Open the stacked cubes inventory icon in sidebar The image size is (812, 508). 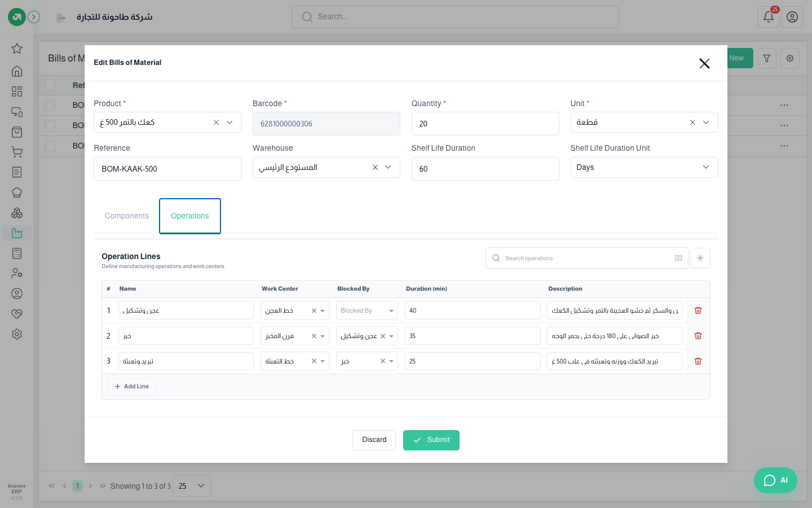(x=17, y=213)
